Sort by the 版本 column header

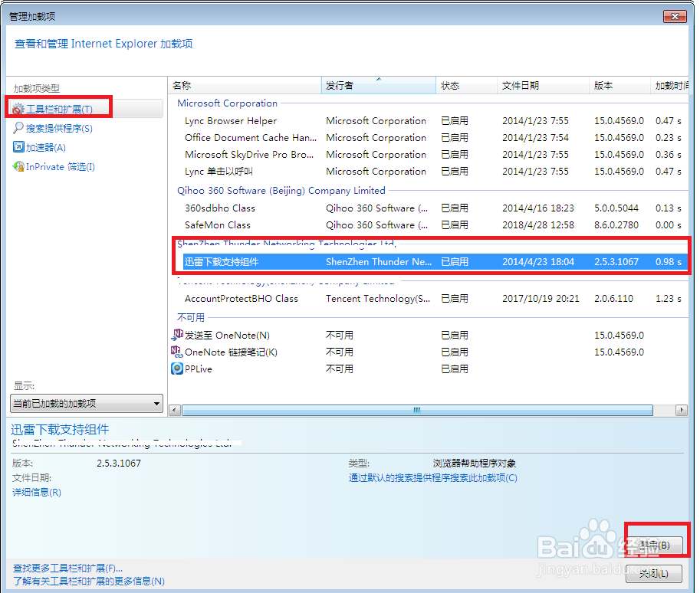tap(619, 86)
